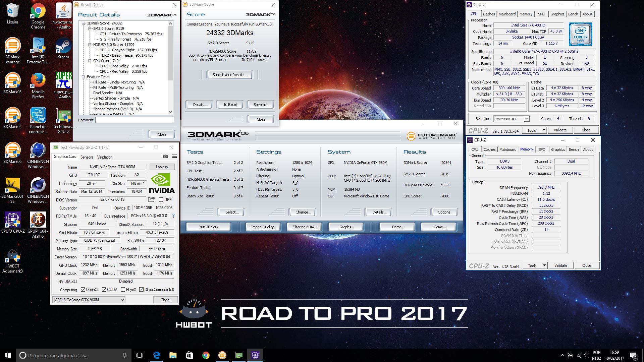Click the Save as button in Score window
644x362 pixels.
(x=261, y=105)
